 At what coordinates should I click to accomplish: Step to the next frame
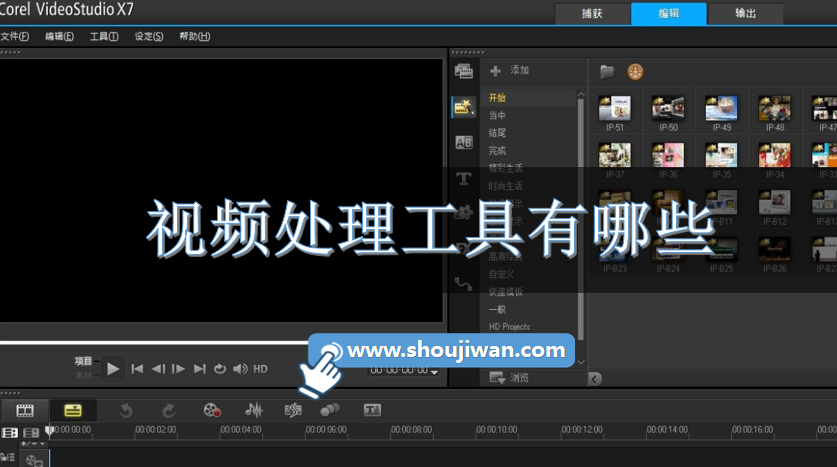tap(178, 369)
